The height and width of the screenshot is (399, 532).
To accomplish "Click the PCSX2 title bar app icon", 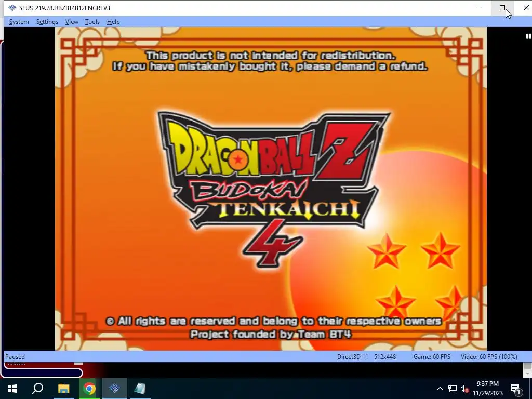I will [x=12, y=8].
